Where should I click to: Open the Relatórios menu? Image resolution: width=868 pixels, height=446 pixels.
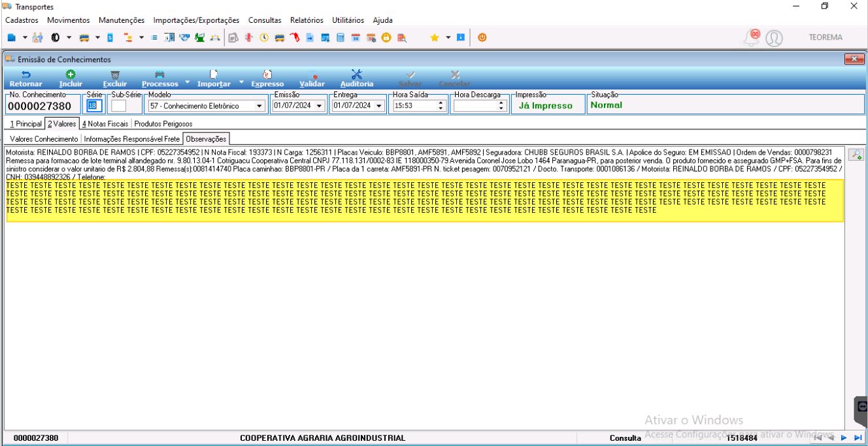[307, 20]
